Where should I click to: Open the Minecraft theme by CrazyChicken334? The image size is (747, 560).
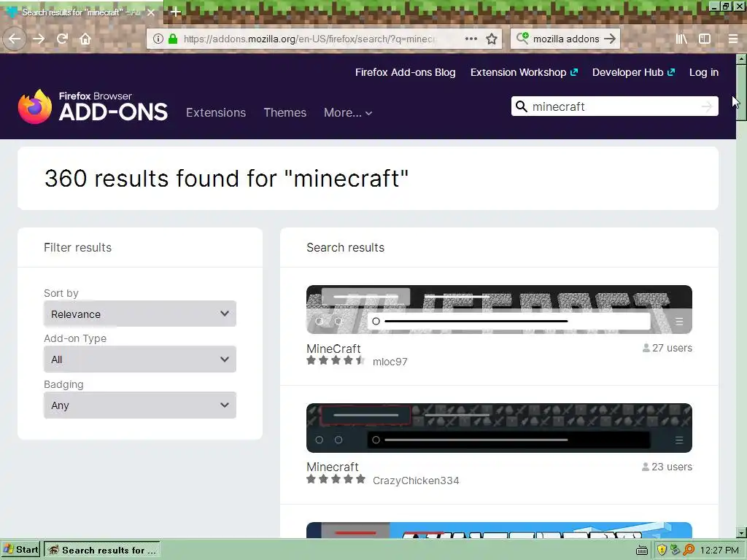pyautogui.click(x=333, y=467)
